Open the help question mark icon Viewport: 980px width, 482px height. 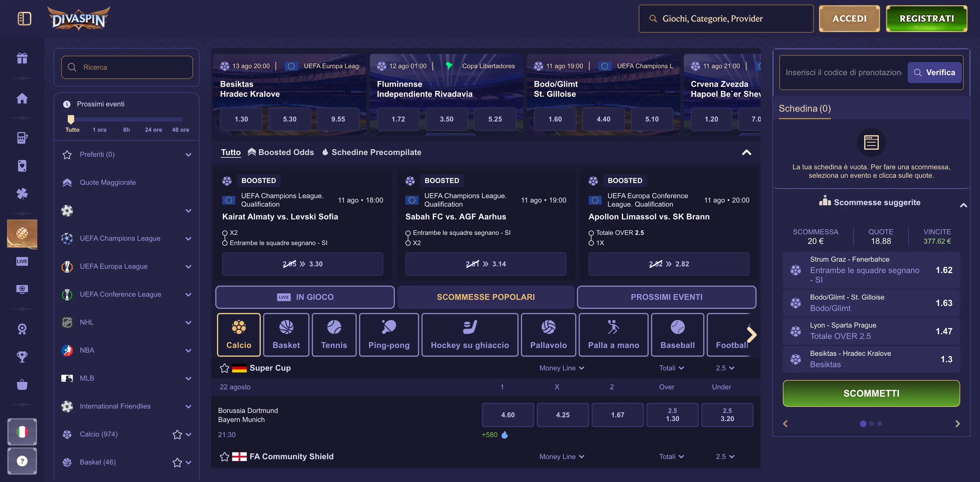[x=22, y=461]
